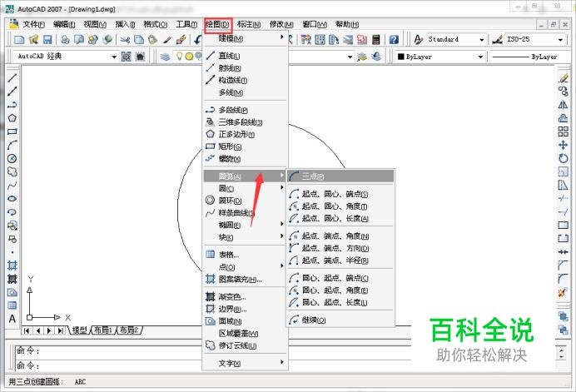
Task: Select the Revision Cloud tool in left toolbar
Action: tap(12, 171)
